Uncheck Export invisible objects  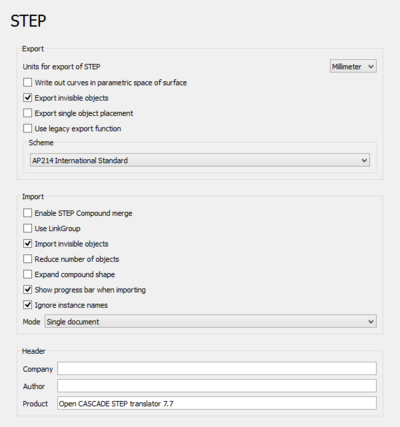(28, 98)
